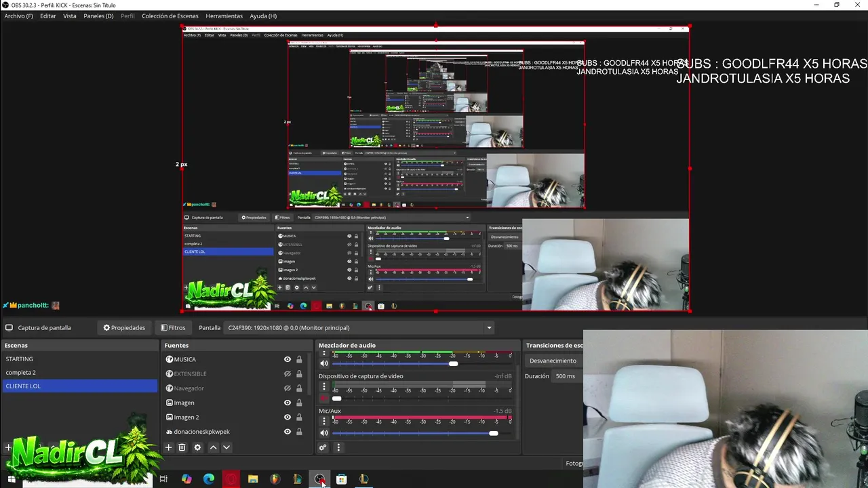Open Editar menu
This screenshot has width=868, height=488.
click(x=48, y=16)
